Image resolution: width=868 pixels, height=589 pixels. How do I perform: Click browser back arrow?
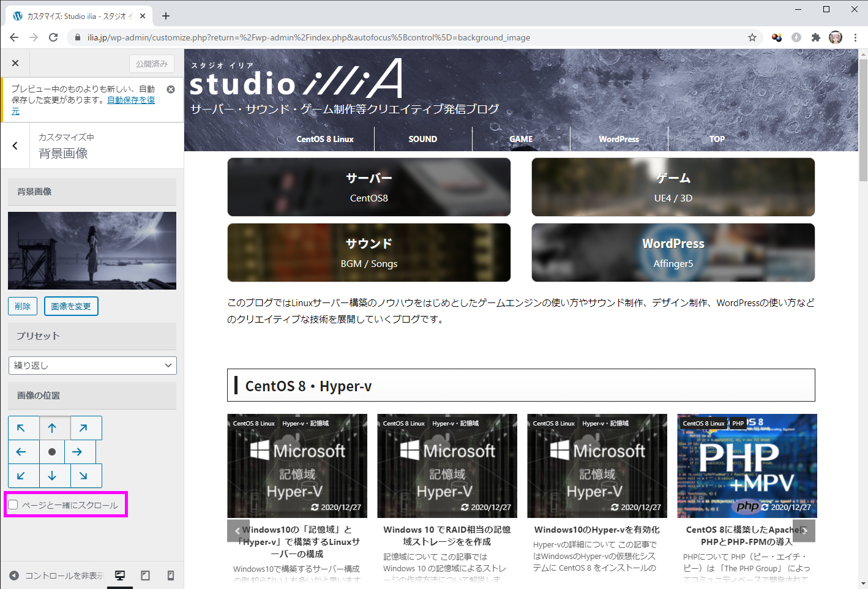click(x=14, y=37)
